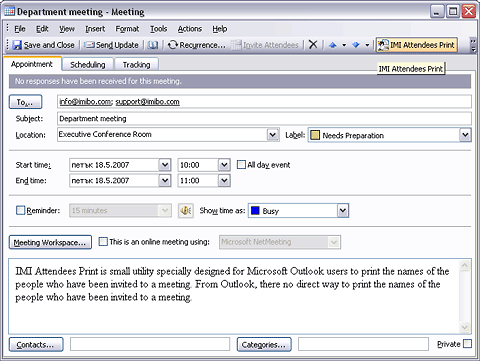Open the Edit menu
Viewport: 480px width, 361px height.
coord(42,29)
